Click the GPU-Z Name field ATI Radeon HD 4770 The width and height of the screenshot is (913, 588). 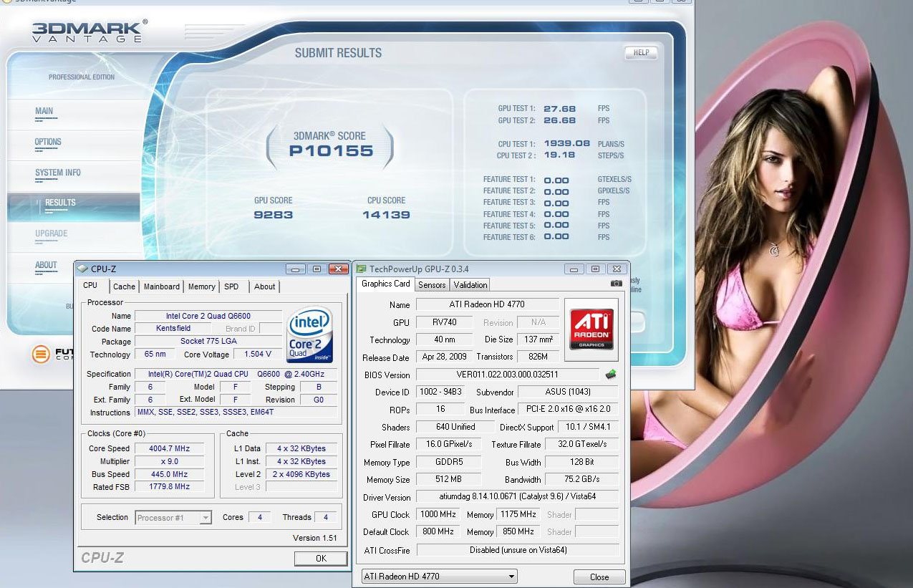487,304
